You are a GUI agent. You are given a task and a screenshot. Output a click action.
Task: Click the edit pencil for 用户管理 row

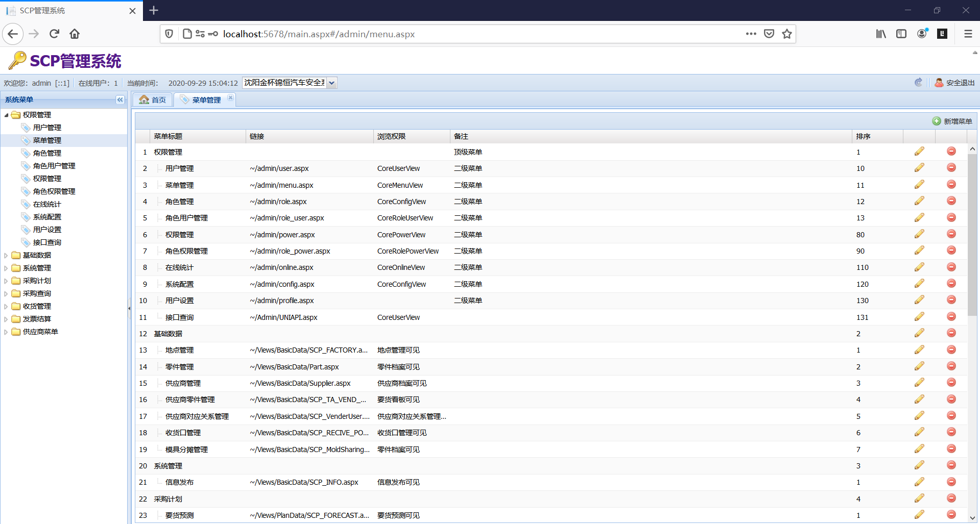click(x=919, y=168)
